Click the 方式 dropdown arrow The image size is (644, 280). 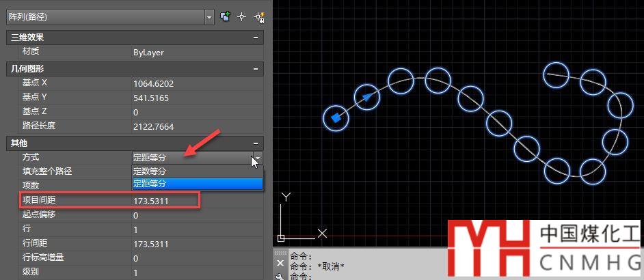pos(257,158)
